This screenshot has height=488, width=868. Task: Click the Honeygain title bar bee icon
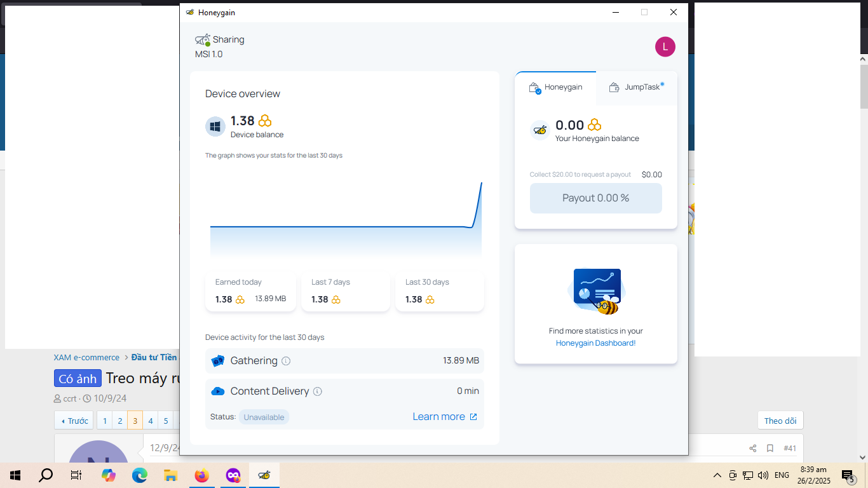190,12
